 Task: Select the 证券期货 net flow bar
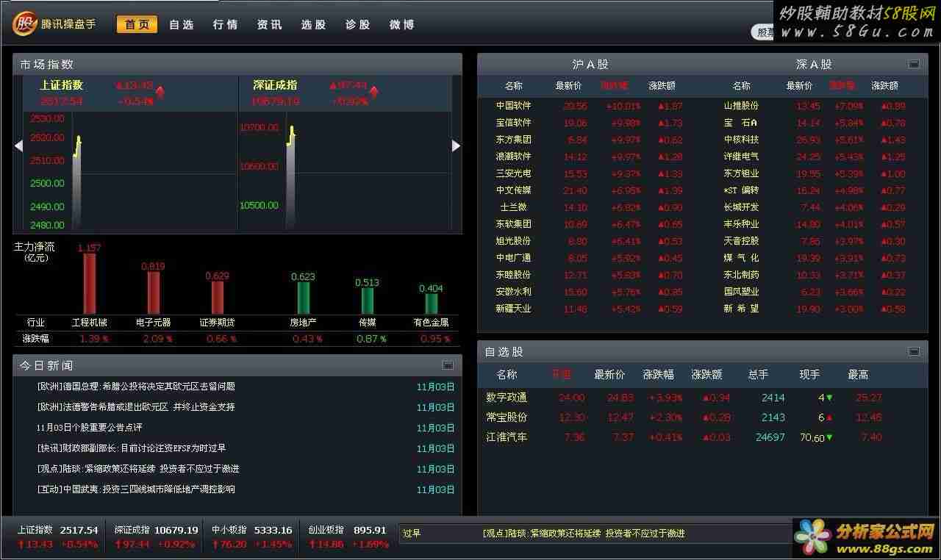coord(218,298)
